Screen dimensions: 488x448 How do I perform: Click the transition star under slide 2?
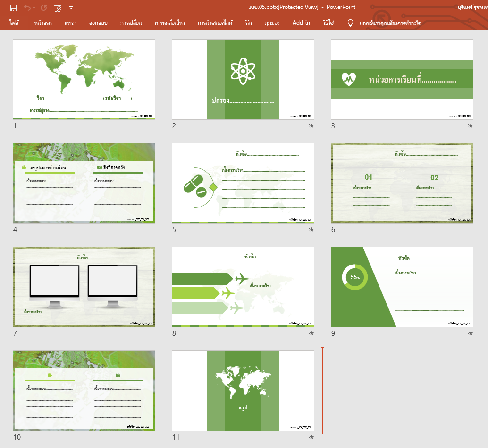[311, 126]
